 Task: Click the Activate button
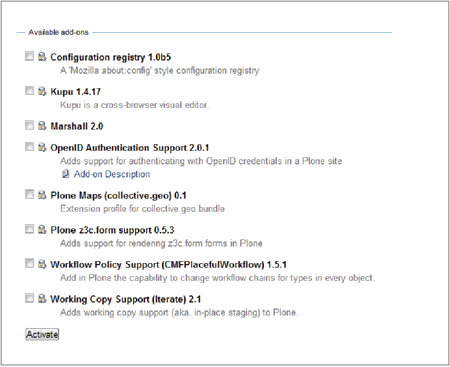point(42,334)
